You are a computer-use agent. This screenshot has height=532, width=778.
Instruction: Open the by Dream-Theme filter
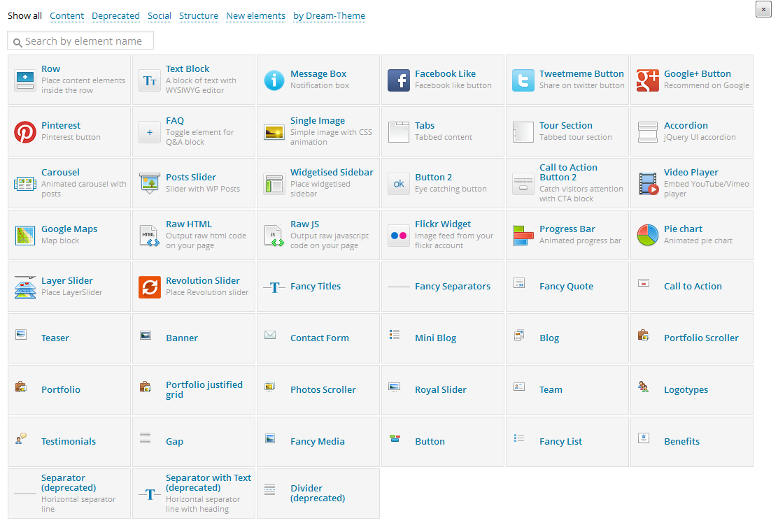coord(329,16)
